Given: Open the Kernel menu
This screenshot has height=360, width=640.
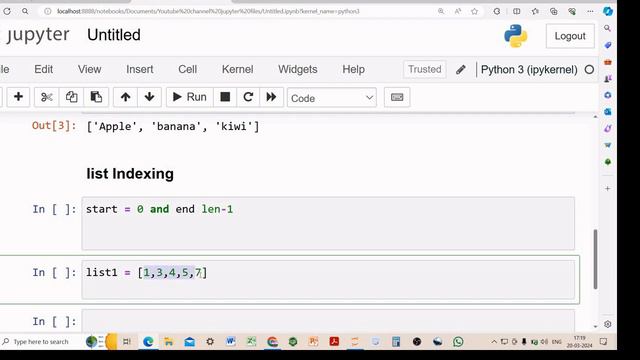Looking at the screenshot, I should coord(238,69).
